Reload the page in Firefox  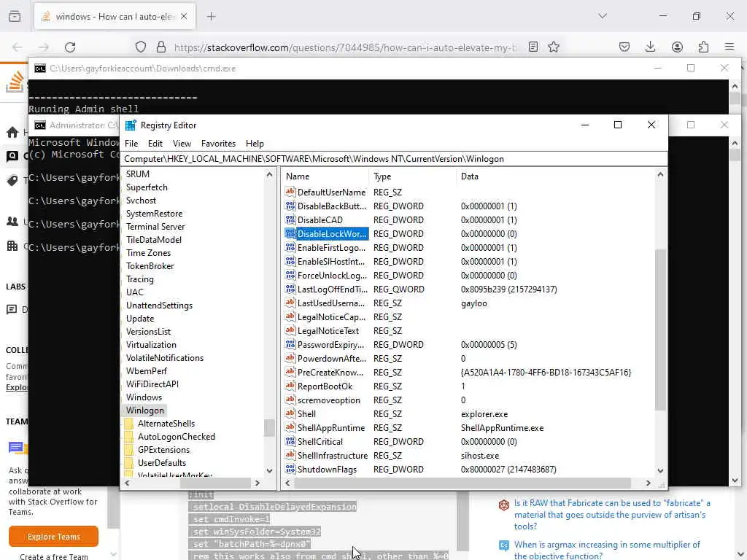tap(70, 47)
